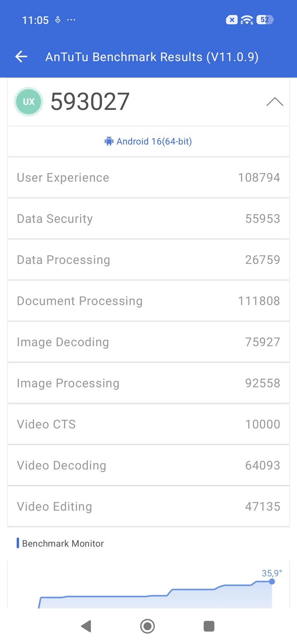
Task: Open the Android 16(64-bit) link
Action: pos(154,142)
